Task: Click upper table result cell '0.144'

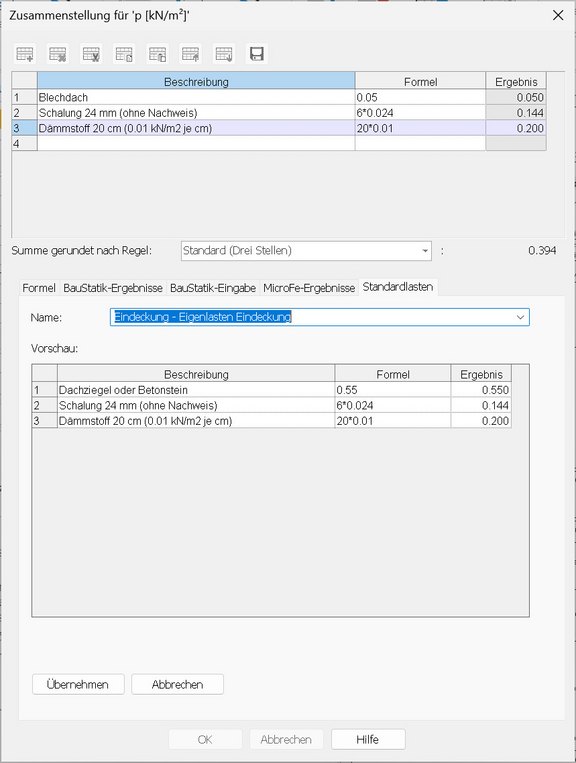Action: [x=516, y=113]
